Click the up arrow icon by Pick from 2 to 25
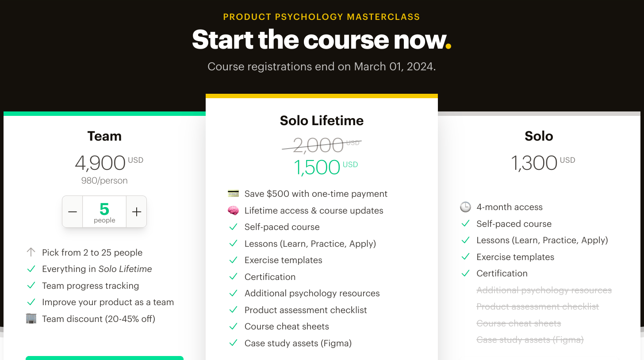Viewport: 644px width, 360px height. 31,253
